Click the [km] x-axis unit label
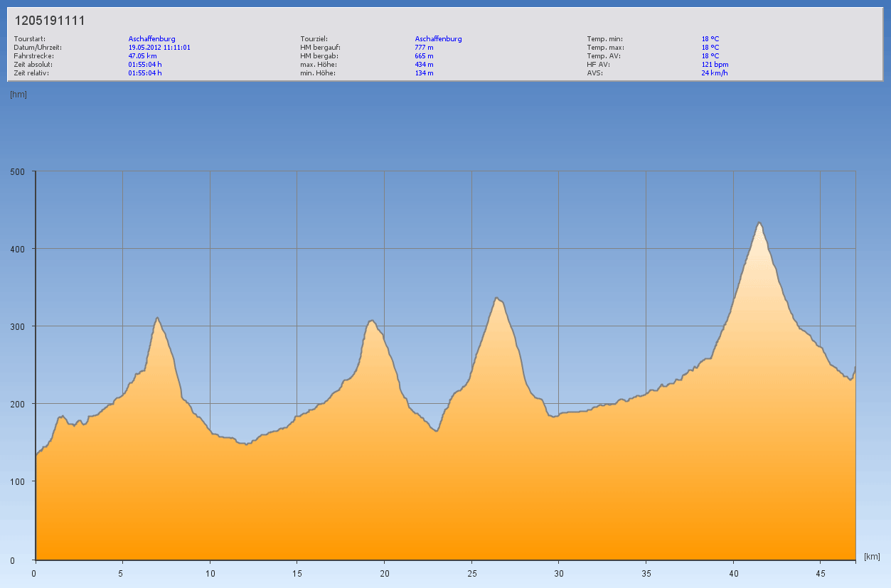Screen dimensions: 891x588 [872, 557]
